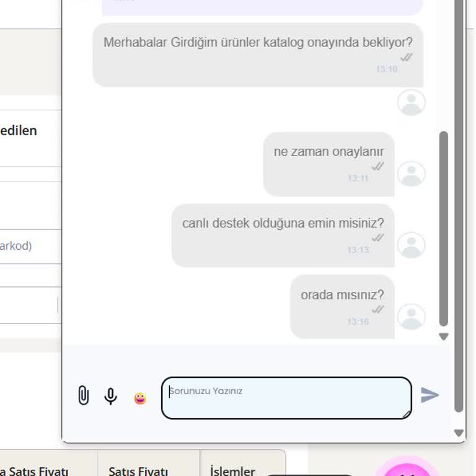Image resolution: width=476 pixels, height=476 pixels.
Task: Click the "Satış Fiyatı" column header
Action: point(138,471)
